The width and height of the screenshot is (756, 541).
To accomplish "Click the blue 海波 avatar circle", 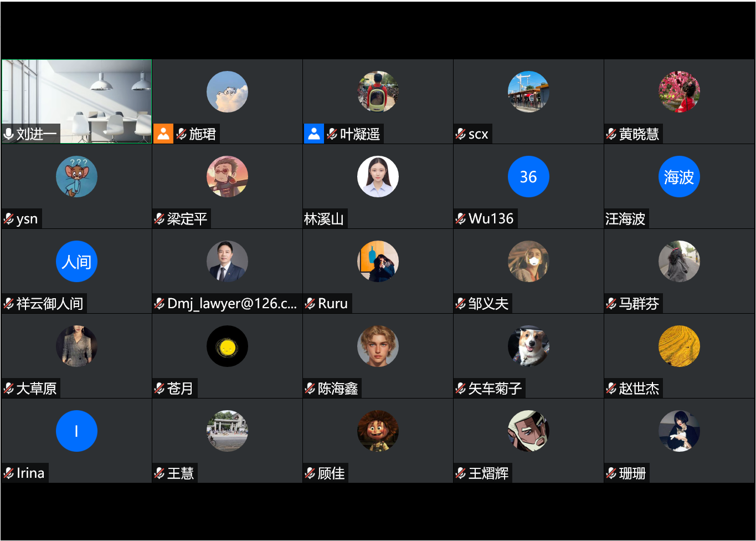I will 679,177.
